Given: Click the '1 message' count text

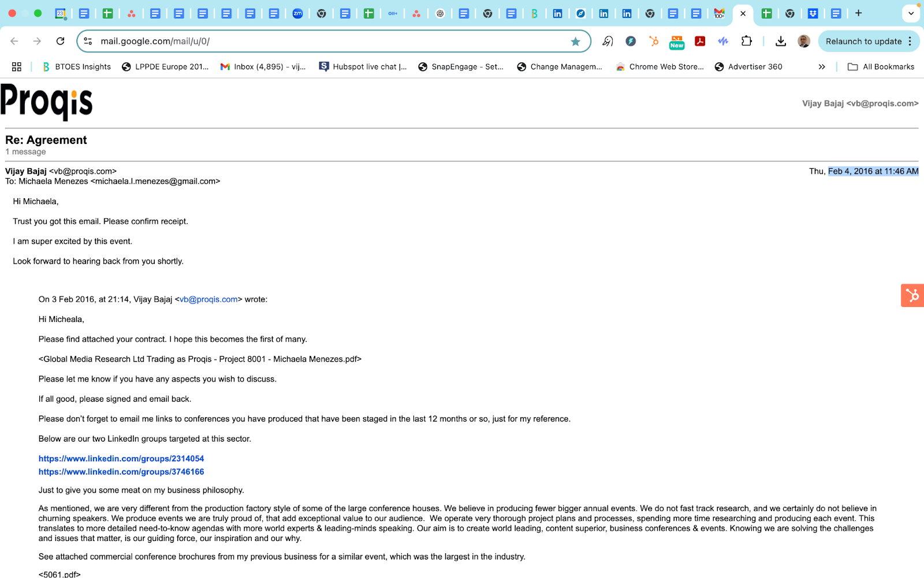Looking at the screenshot, I should click(x=25, y=152).
